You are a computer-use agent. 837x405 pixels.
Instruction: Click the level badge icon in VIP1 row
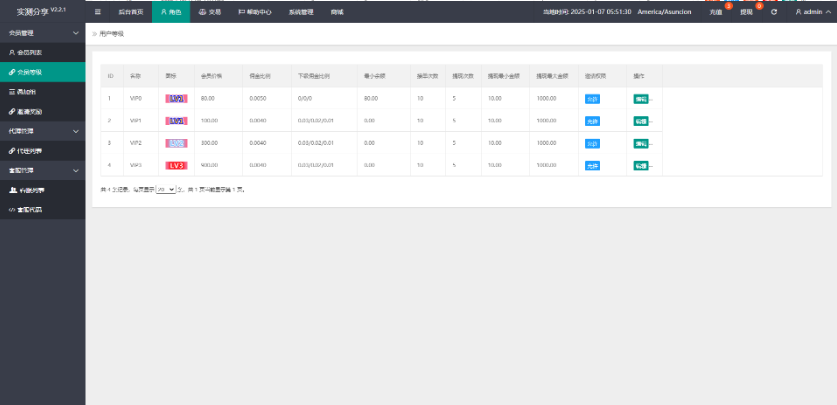pos(176,121)
